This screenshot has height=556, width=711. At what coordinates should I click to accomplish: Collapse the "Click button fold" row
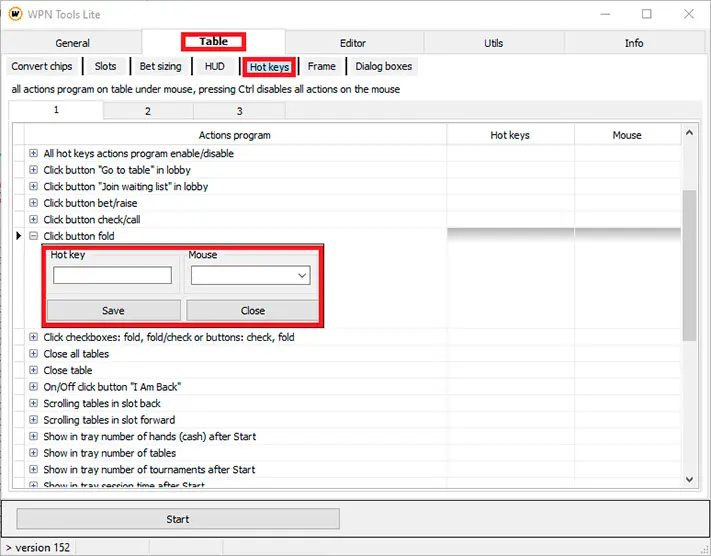[34, 236]
